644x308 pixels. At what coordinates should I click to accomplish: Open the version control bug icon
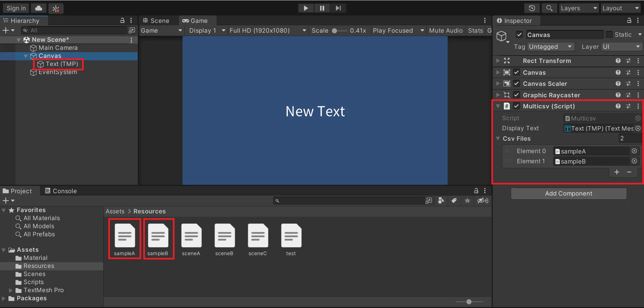(56, 9)
